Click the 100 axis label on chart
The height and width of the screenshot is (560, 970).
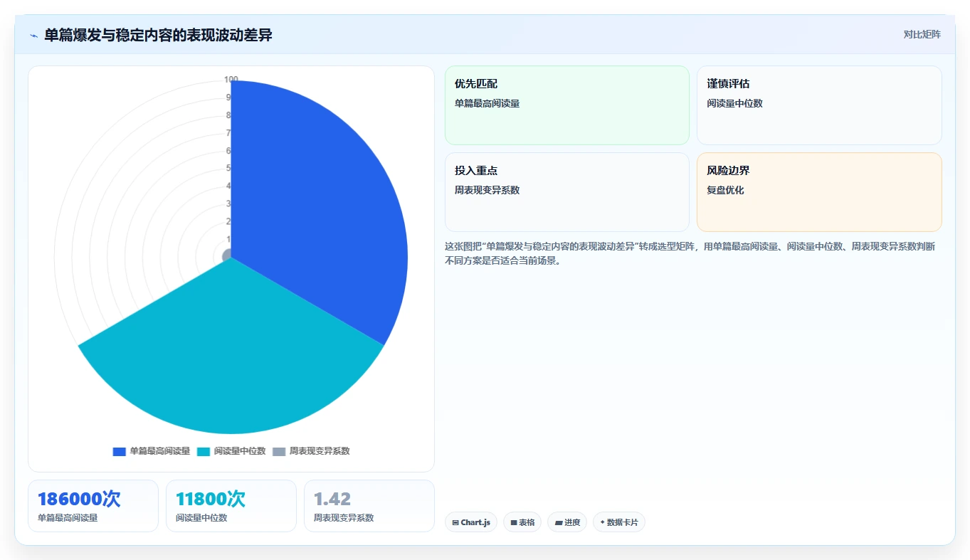pos(231,80)
